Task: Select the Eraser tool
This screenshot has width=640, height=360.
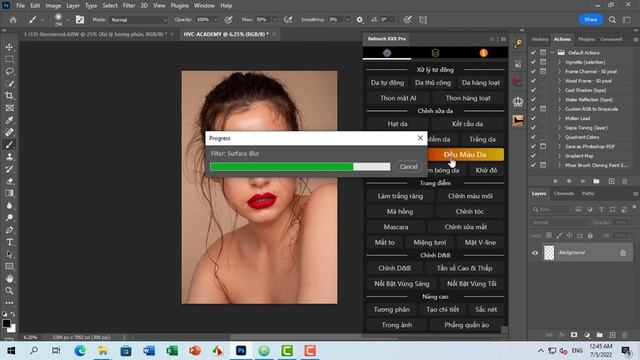Action: tap(9, 181)
